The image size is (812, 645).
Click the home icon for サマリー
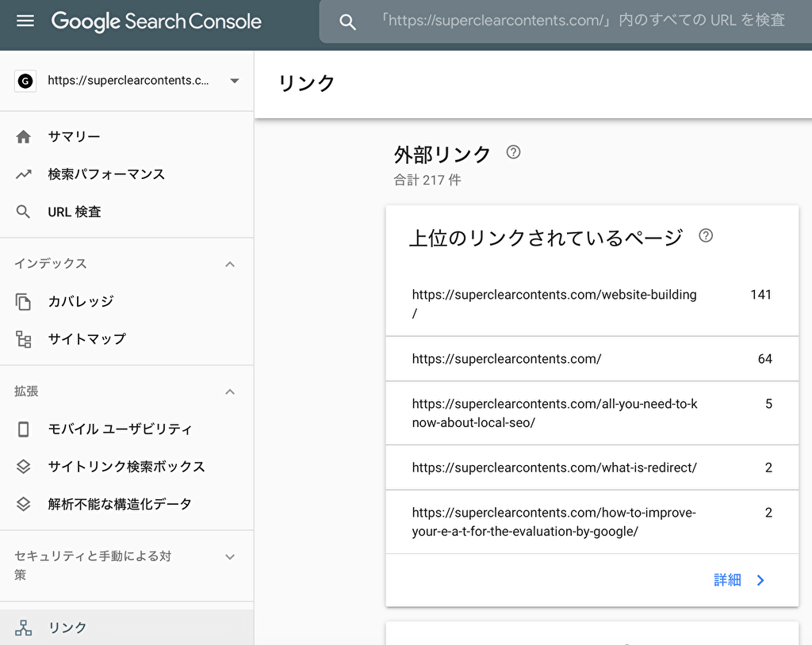(x=24, y=137)
